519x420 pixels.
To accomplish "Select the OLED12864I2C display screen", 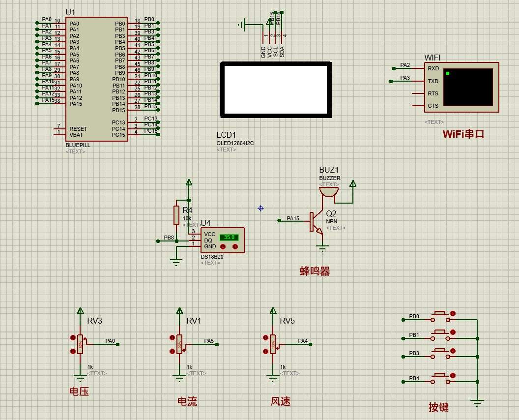I will [276, 90].
